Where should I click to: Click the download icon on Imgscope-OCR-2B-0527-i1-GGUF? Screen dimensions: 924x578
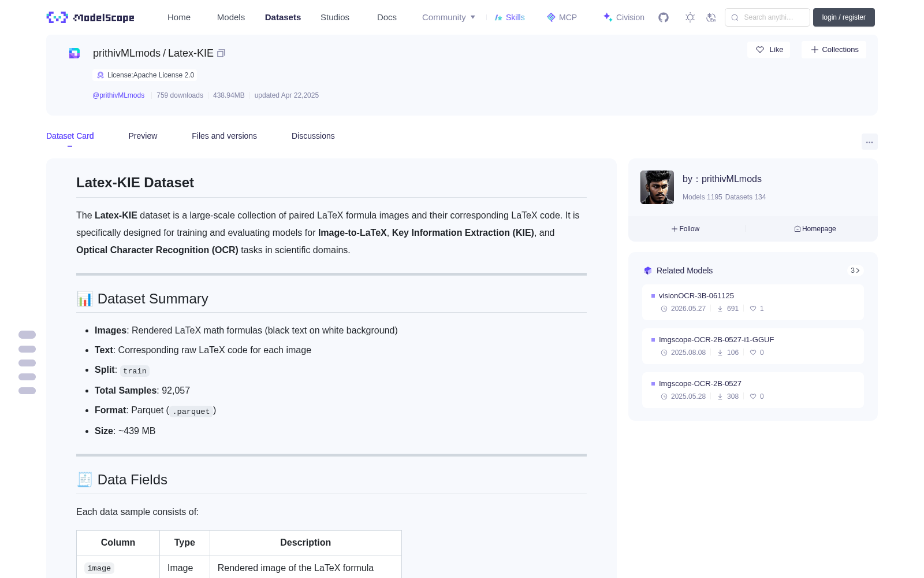720,353
